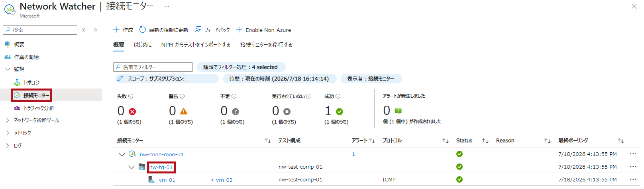Open the nw-tg-01 test group link
The width and height of the screenshot is (644, 189).
coord(161,167)
